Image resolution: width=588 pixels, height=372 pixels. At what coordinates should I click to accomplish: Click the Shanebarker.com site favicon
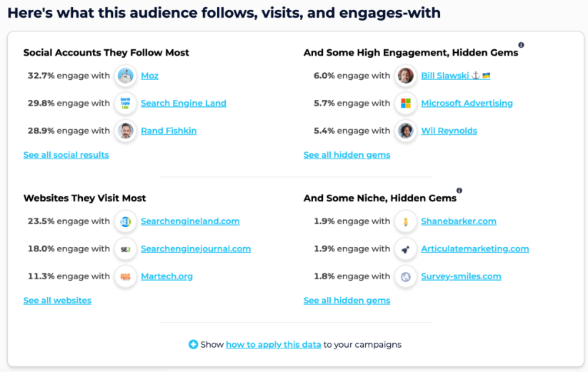tap(406, 221)
